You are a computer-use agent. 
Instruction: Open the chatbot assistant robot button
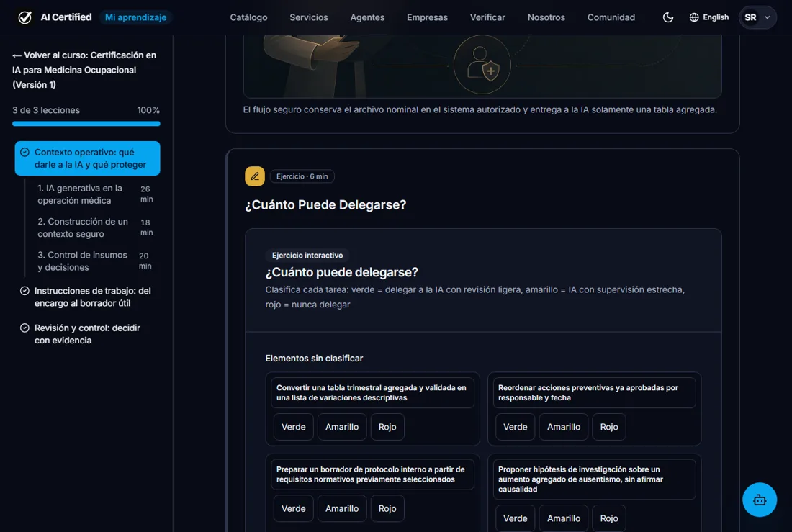tap(759, 500)
